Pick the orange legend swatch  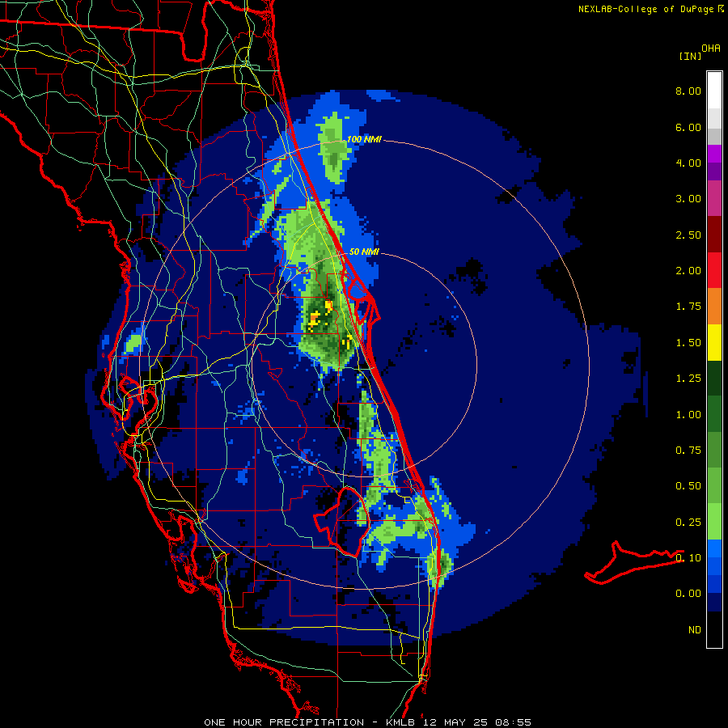pyautogui.click(x=714, y=307)
